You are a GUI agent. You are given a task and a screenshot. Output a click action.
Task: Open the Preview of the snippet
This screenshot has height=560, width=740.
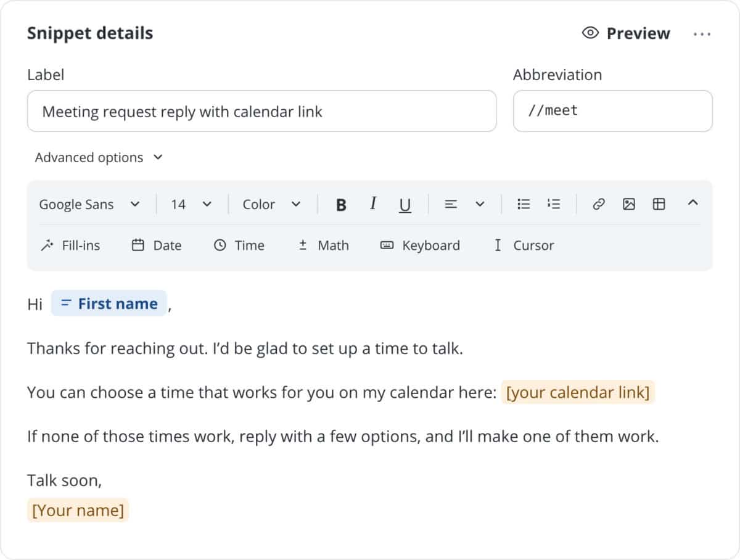pyautogui.click(x=626, y=33)
